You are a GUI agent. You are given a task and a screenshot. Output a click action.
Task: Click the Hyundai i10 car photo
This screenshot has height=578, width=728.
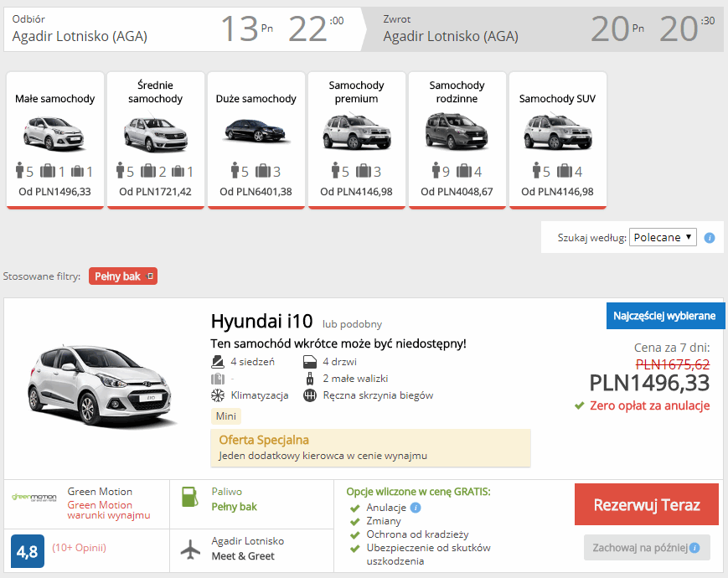pos(101,387)
